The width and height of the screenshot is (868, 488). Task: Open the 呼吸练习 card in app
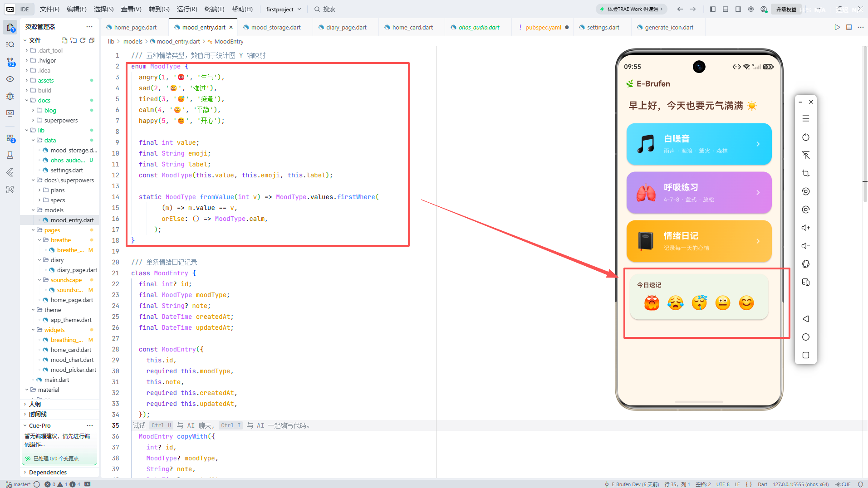[x=699, y=192]
